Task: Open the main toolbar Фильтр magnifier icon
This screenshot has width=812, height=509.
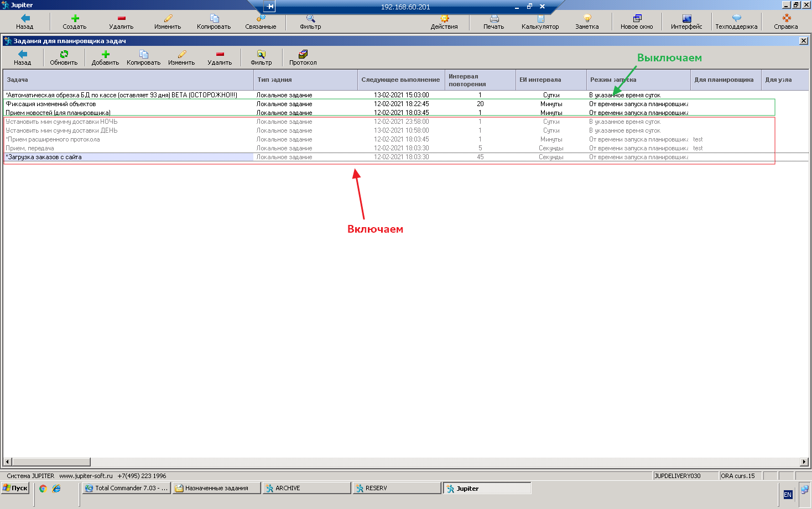Action: point(311,18)
